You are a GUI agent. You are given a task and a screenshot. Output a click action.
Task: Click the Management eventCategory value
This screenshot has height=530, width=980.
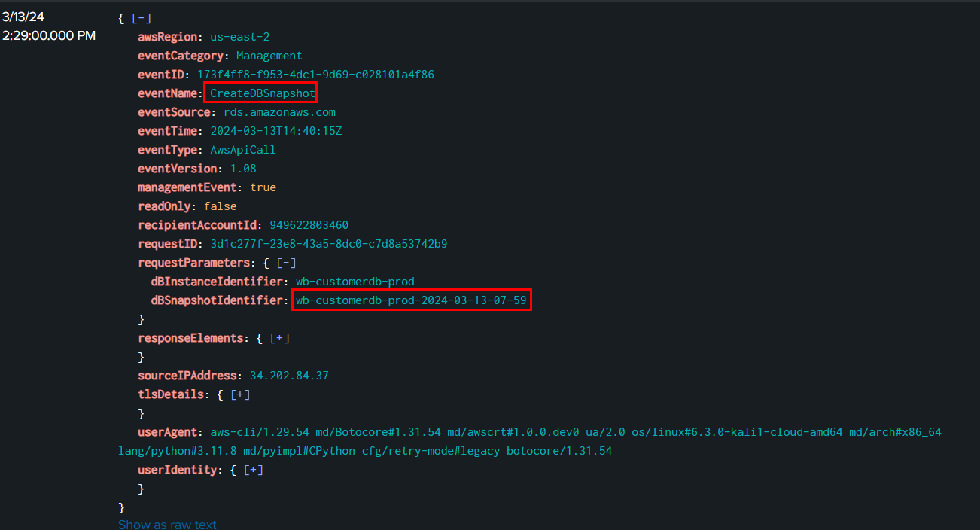click(x=269, y=56)
